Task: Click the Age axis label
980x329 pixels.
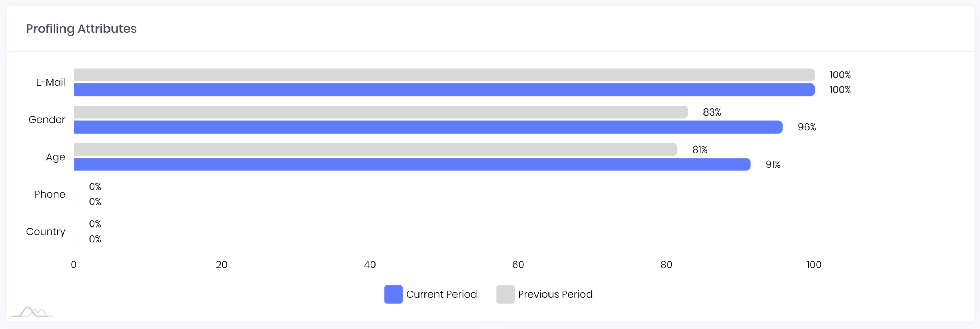Action: pyautogui.click(x=56, y=157)
